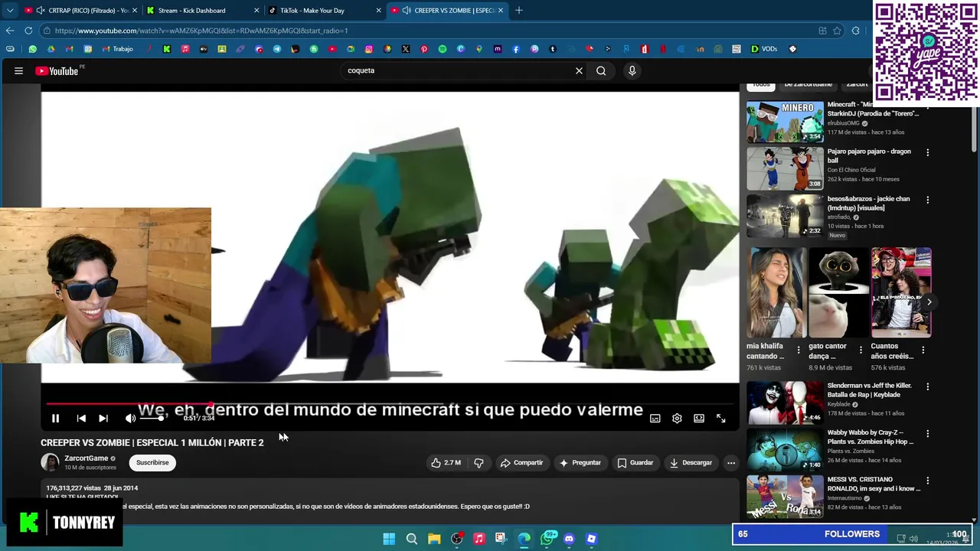Open YouTube hamburger guide menu
This screenshot has height=551, width=980.
click(18, 70)
